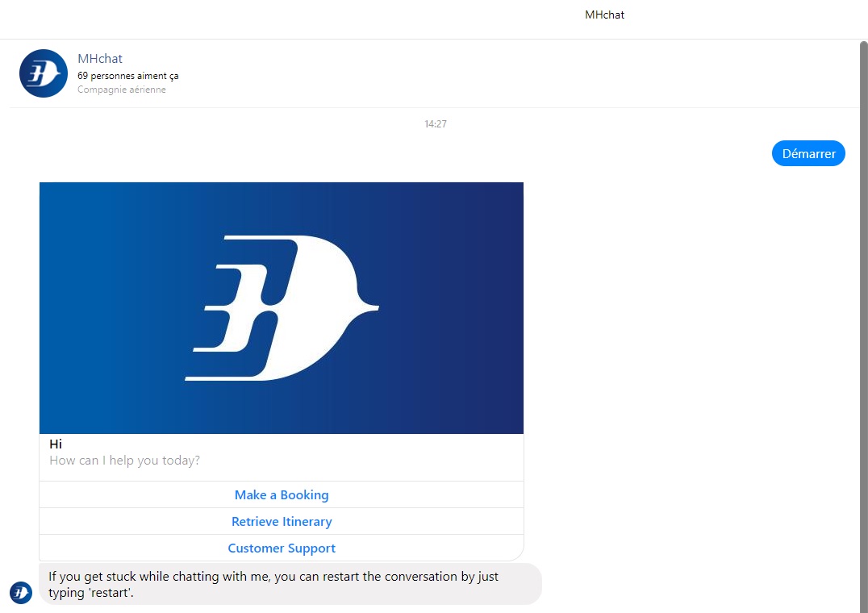Select the Make a Booking option
868x613 pixels.
point(282,495)
